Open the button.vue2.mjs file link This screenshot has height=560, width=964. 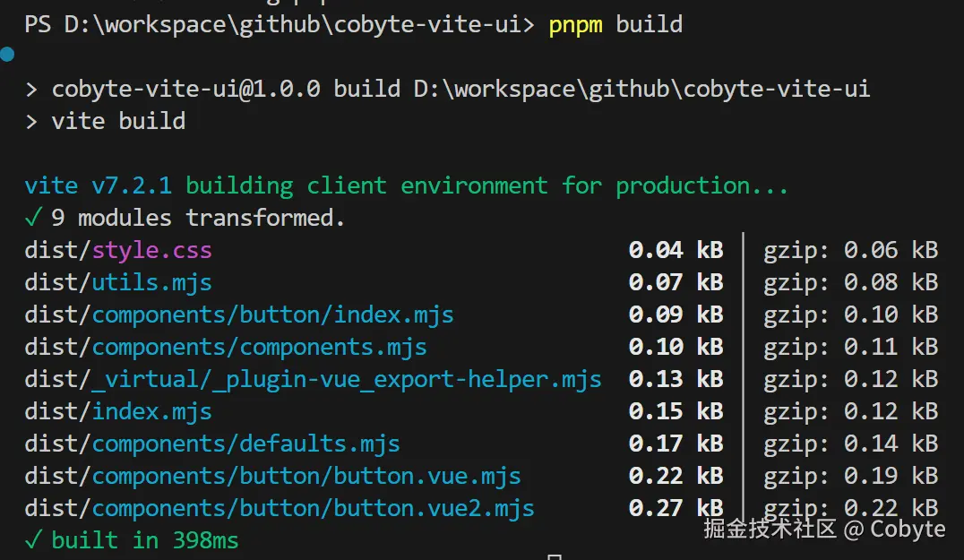click(313, 508)
